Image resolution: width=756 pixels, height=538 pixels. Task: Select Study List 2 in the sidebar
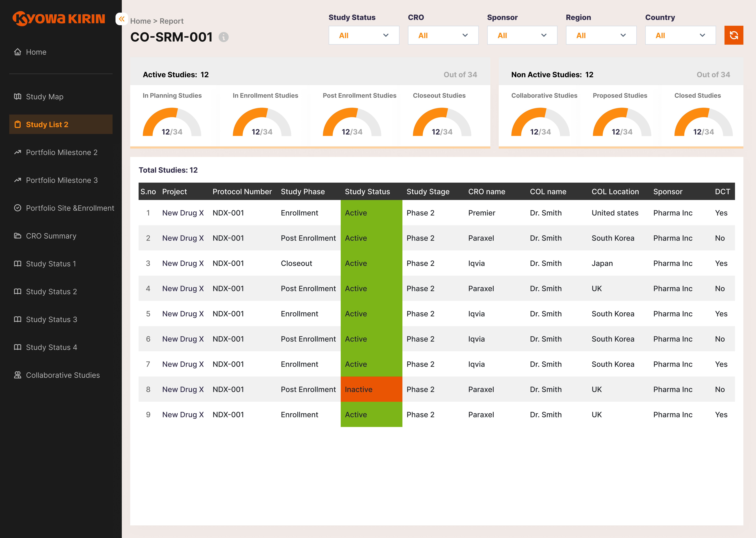[x=61, y=125]
